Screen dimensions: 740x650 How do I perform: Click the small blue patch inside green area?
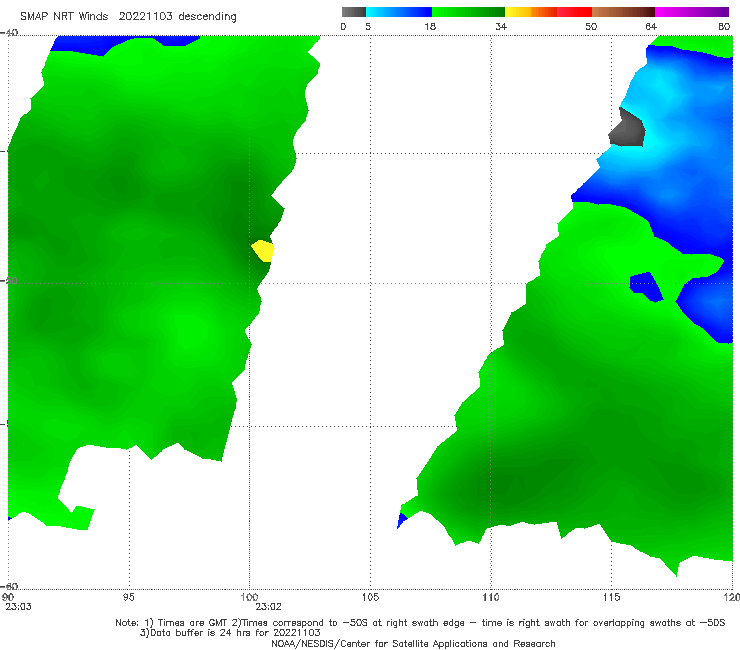(647, 286)
